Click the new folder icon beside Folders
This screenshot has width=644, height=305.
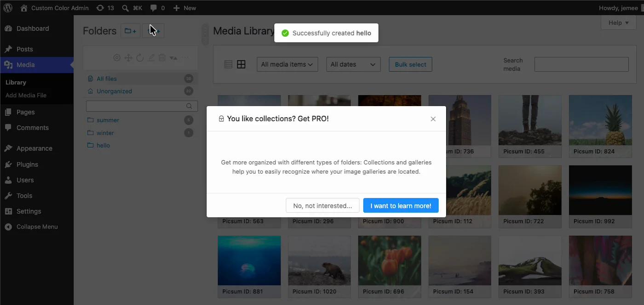click(131, 31)
